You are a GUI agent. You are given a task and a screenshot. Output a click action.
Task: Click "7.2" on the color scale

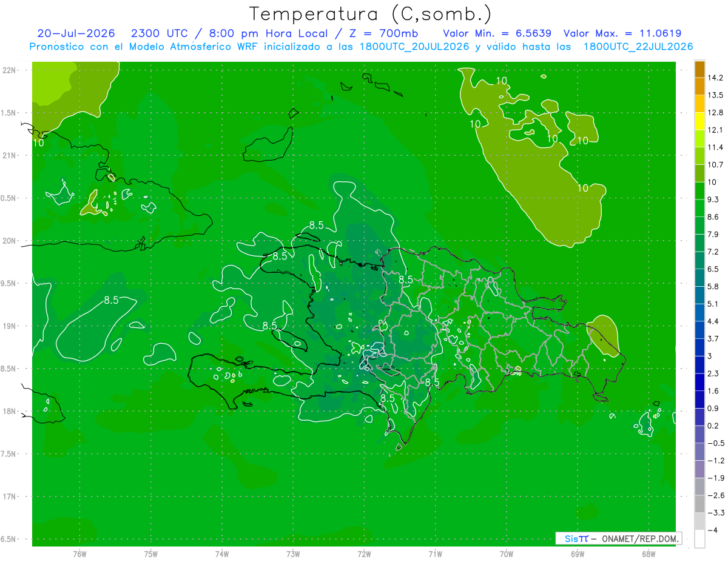coord(713,252)
